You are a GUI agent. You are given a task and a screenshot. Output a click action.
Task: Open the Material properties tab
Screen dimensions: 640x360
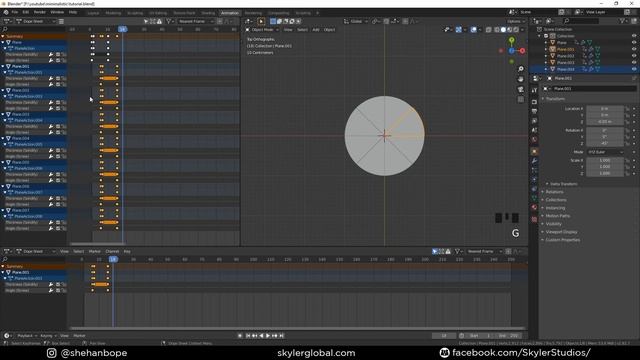pos(534,207)
